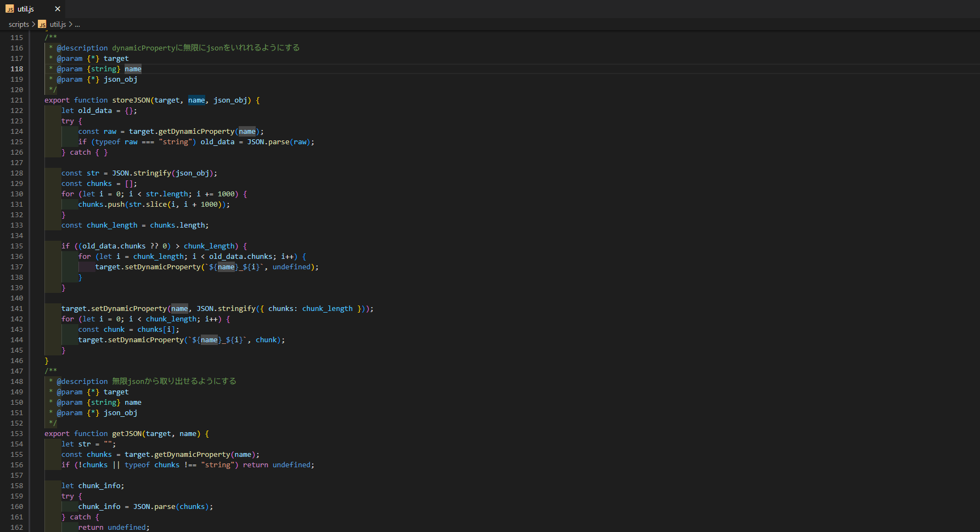Image resolution: width=980 pixels, height=532 pixels.
Task: Click line number 121 in the gutter
Action: pyautogui.click(x=17, y=100)
